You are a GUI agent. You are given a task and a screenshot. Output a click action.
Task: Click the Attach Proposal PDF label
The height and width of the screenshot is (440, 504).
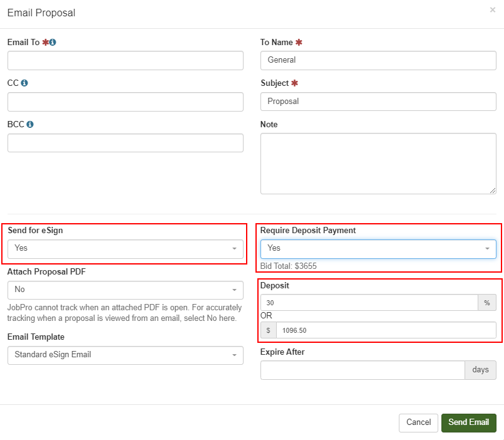click(x=46, y=271)
